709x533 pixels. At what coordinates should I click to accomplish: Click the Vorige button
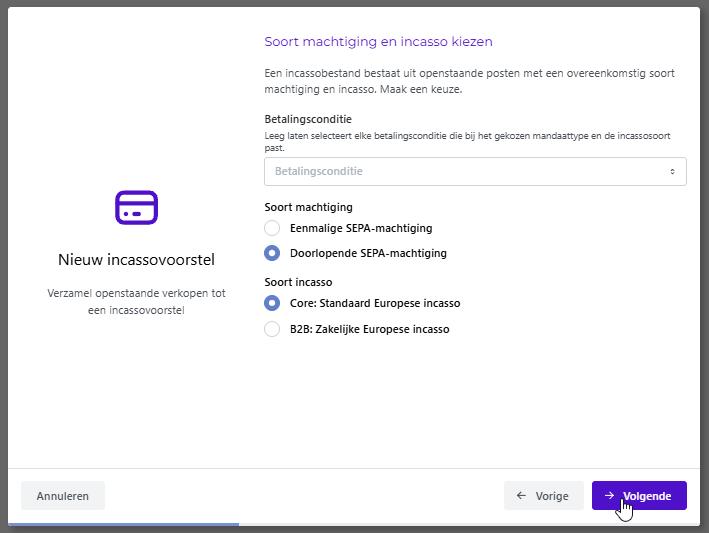tap(544, 495)
